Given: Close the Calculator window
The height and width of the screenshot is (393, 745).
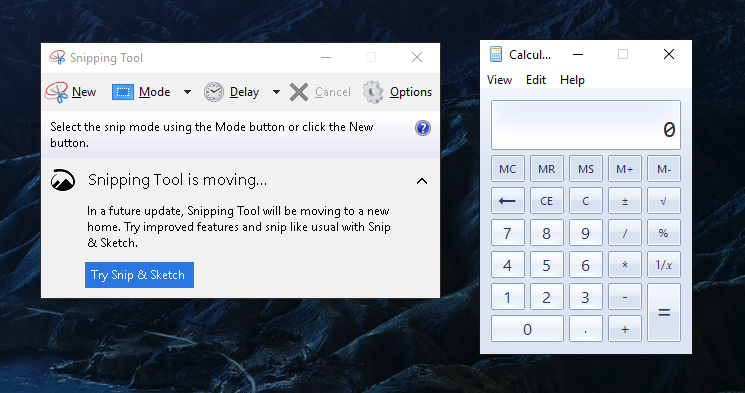Looking at the screenshot, I should (x=669, y=54).
